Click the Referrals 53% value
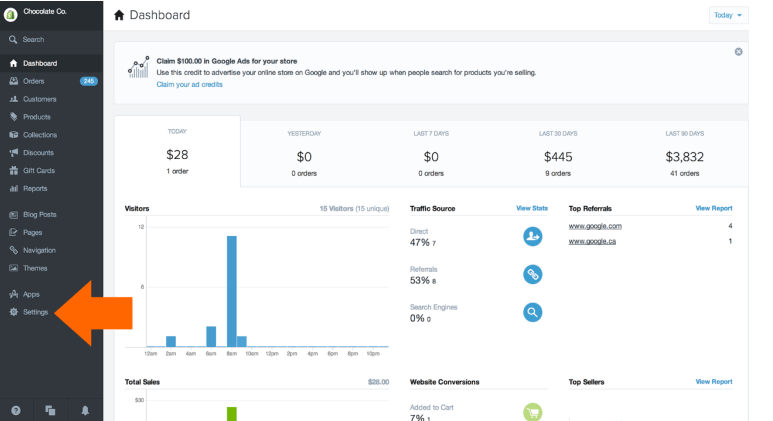773x421 pixels. coord(422,281)
